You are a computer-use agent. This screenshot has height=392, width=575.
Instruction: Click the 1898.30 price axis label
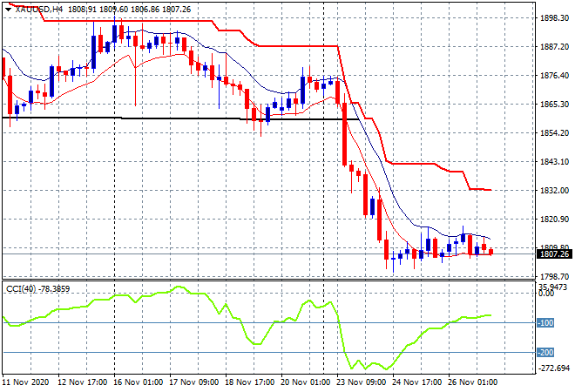[x=554, y=18]
